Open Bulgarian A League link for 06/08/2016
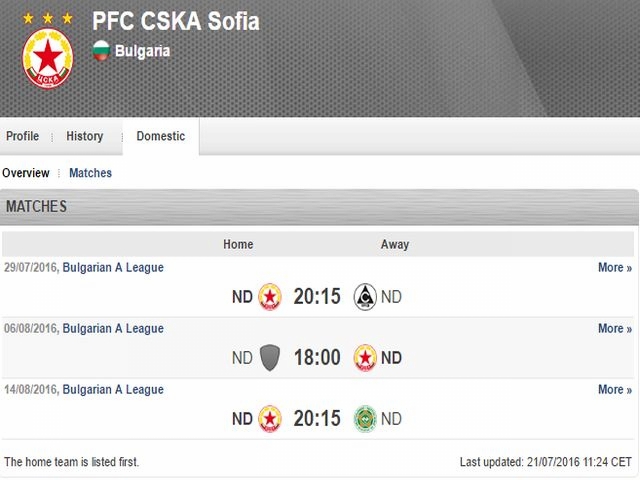The image size is (640, 480). point(113,328)
